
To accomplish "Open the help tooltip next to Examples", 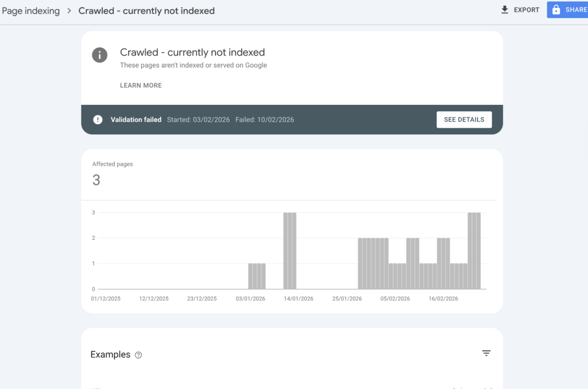I will pos(138,355).
